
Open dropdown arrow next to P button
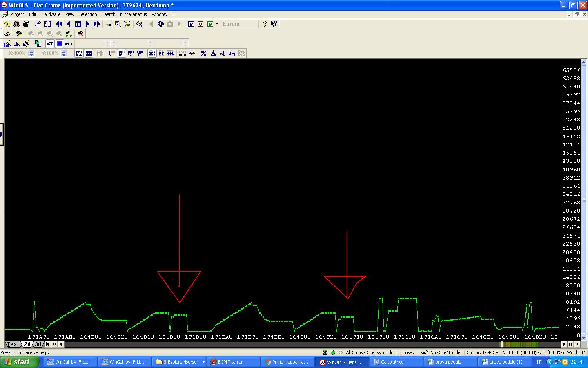point(217,24)
